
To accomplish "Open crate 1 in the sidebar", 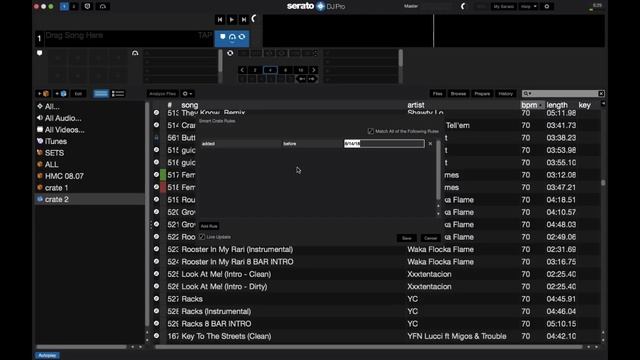I will (x=56, y=188).
